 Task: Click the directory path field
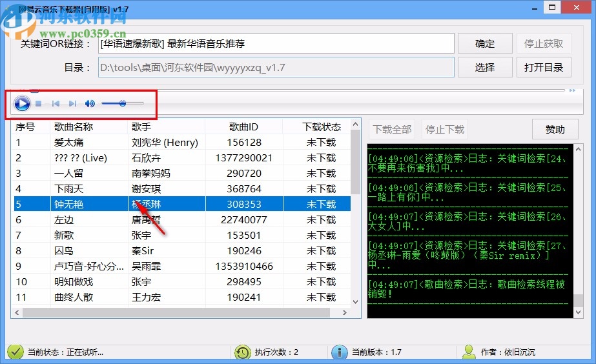point(276,68)
